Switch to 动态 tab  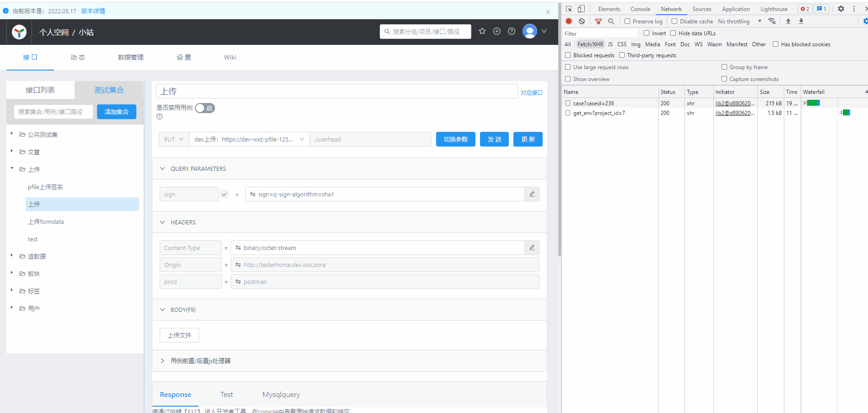click(78, 57)
